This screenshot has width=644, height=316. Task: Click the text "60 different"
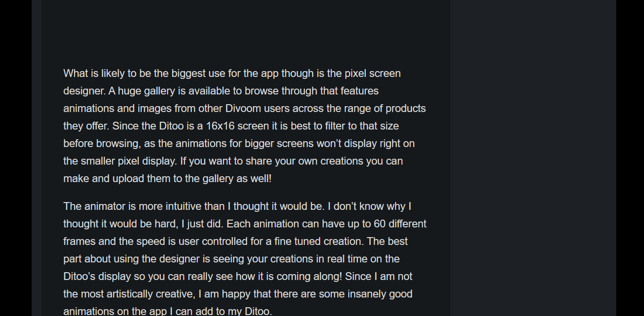[x=400, y=224]
